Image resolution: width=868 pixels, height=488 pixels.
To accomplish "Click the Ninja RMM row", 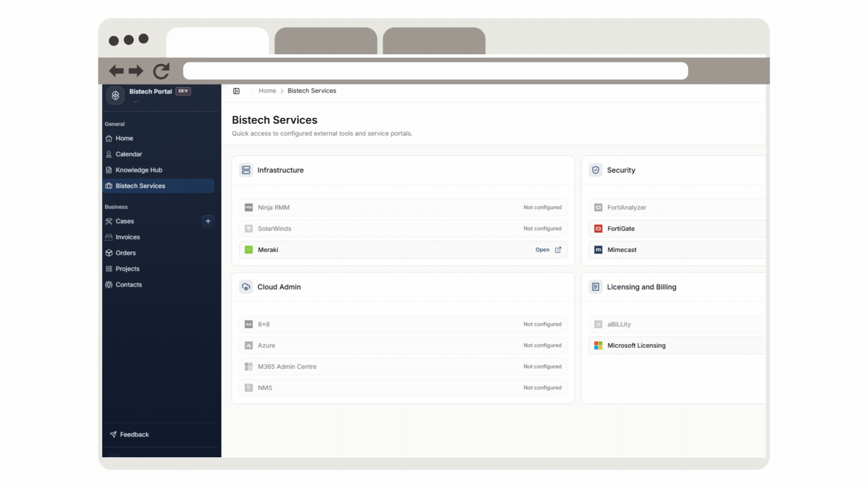I will (x=403, y=207).
